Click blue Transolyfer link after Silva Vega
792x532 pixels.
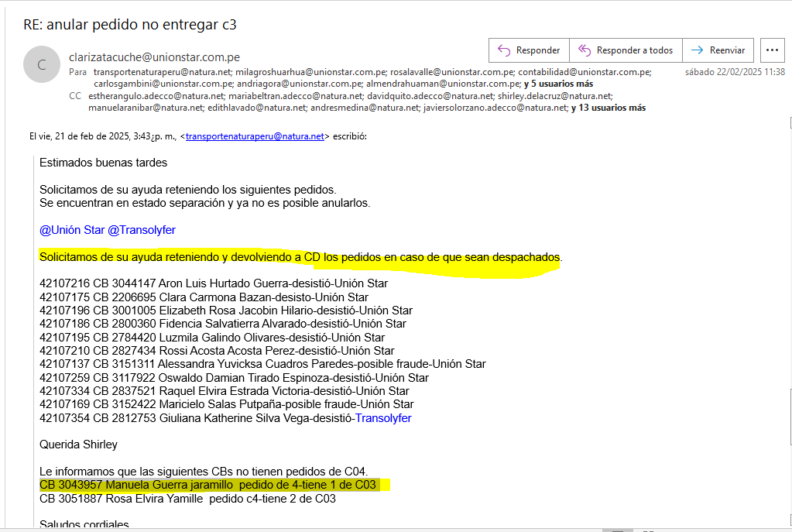tap(383, 418)
